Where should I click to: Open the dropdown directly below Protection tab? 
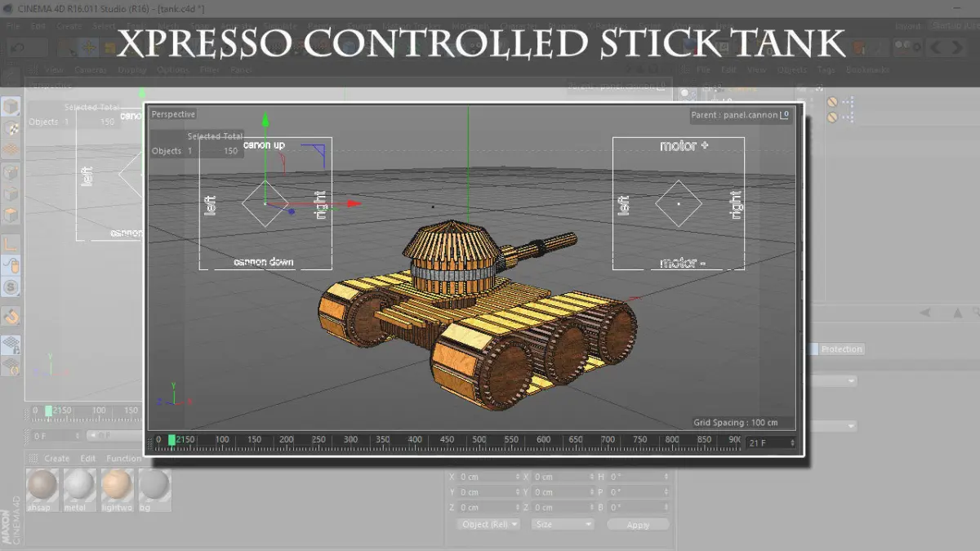pos(832,381)
